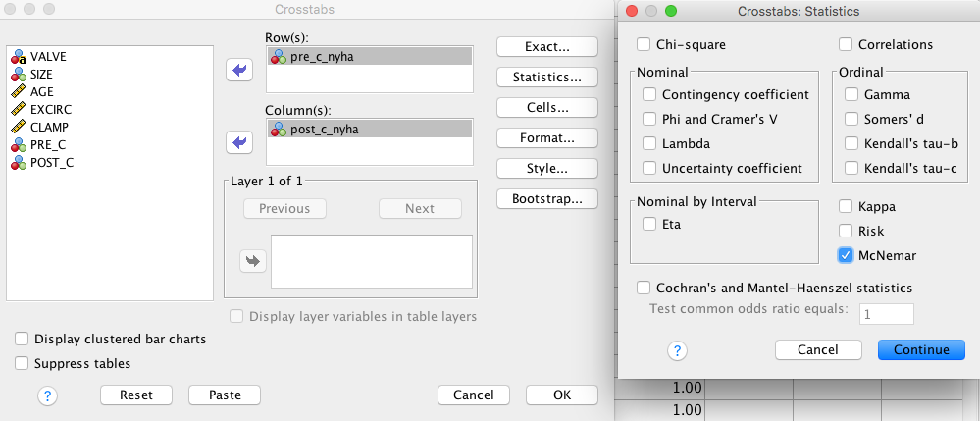The height and width of the screenshot is (421, 980).
Task: Open help in the Crosstabs main dialog
Action: tap(47, 395)
